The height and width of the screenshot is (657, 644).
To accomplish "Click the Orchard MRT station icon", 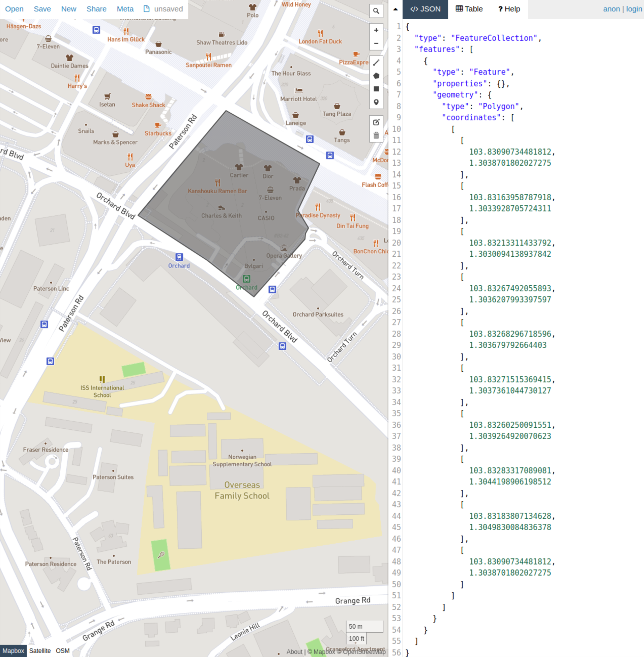I will tap(246, 279).
